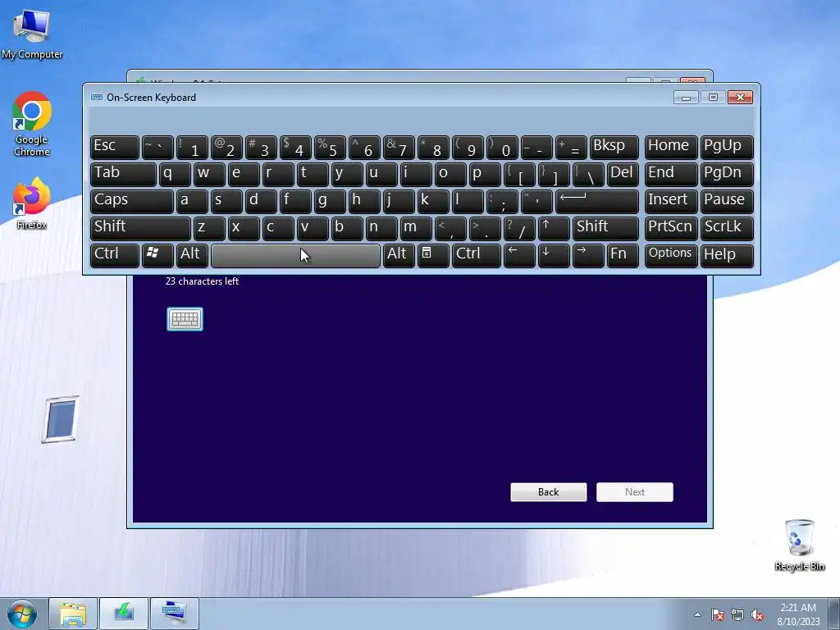Click the on-screen keyboard icon in setup window
This screenshot has width=840, height=630.
(185, 319)
